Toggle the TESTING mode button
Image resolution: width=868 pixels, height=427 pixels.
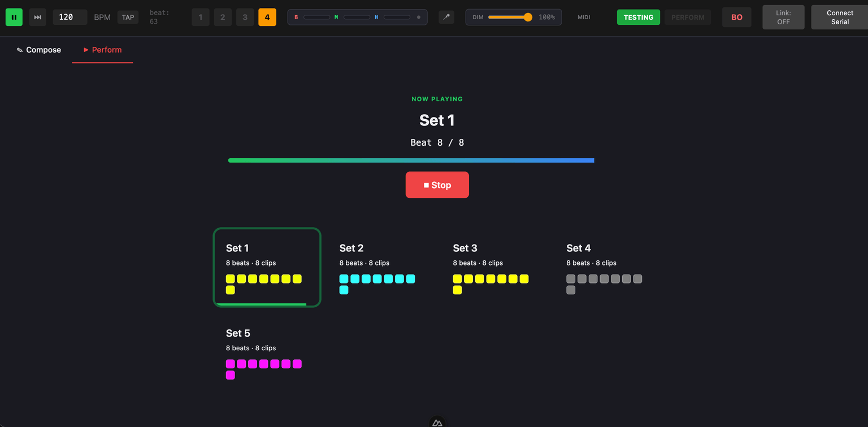click(639, 17)
